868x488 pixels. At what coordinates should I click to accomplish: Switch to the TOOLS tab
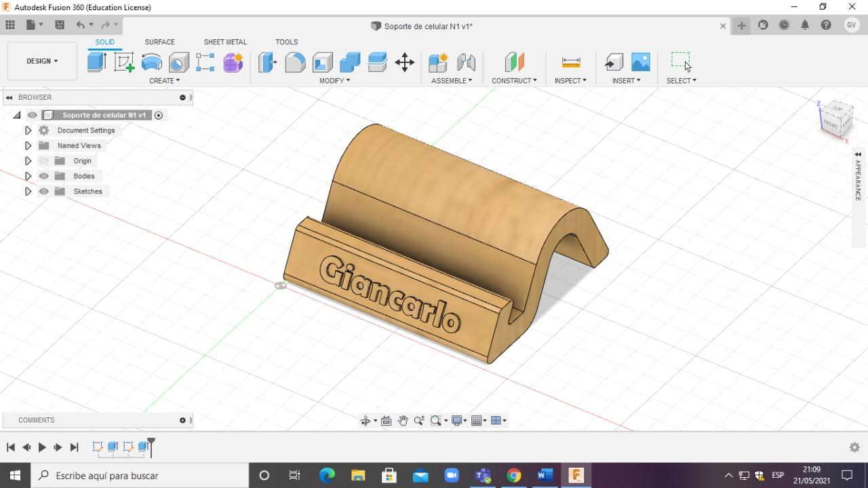[287, 42]
